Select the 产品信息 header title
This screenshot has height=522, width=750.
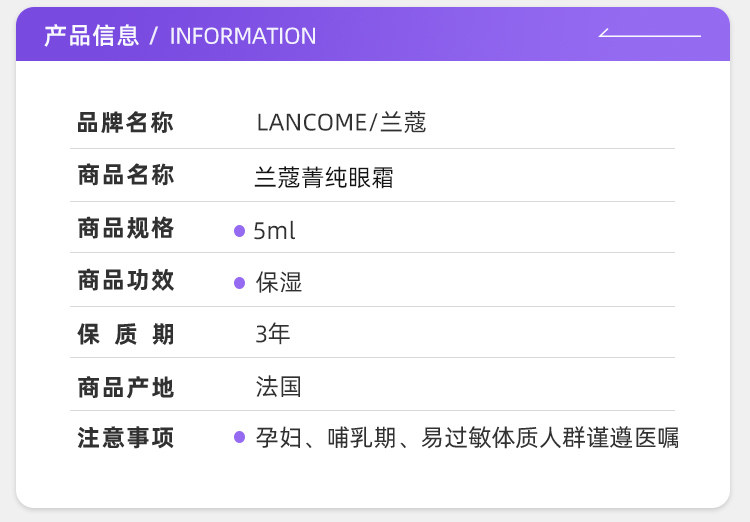(91, 36)
